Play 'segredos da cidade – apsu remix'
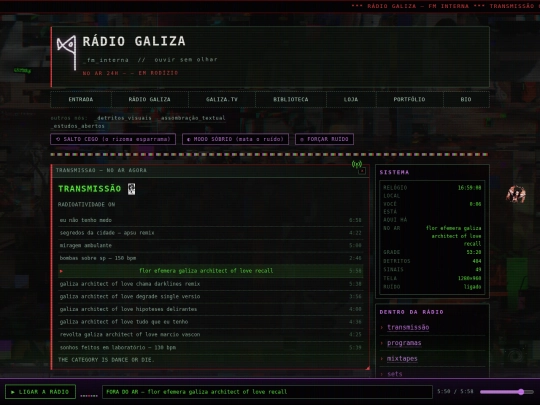This screenshot has width=540, height=405. (x=210, y=233)
